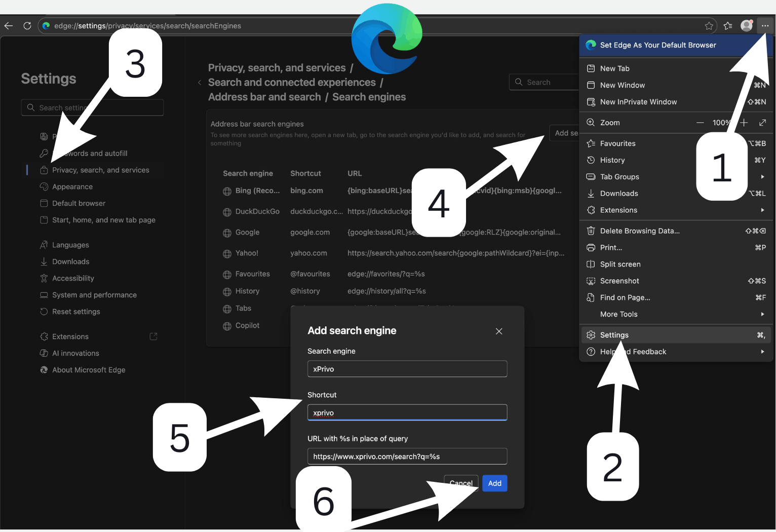Open the three-dot Settings and more menu

pos(765,26)
